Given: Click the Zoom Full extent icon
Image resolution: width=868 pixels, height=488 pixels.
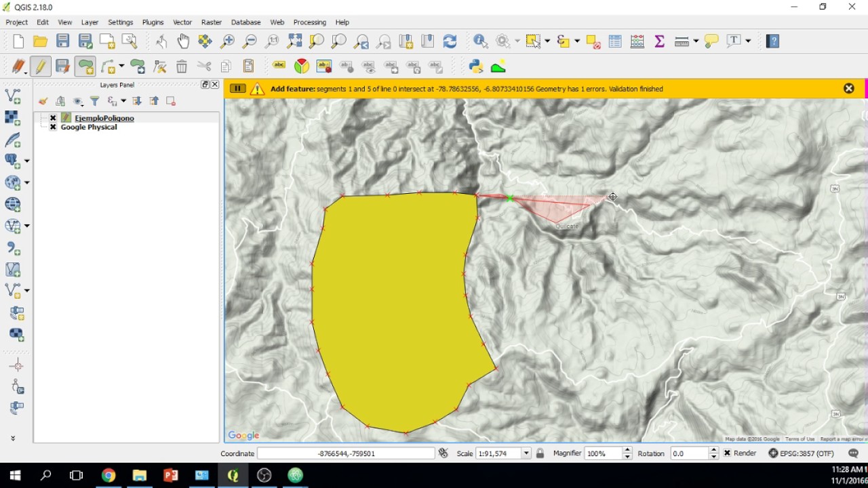Looking at the screenshot, I should pos(294,41).
